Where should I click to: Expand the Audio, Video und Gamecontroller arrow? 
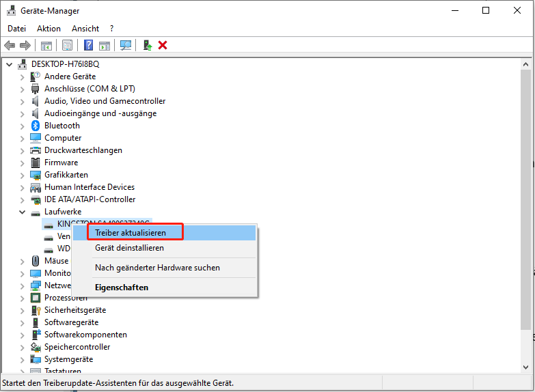22,102
